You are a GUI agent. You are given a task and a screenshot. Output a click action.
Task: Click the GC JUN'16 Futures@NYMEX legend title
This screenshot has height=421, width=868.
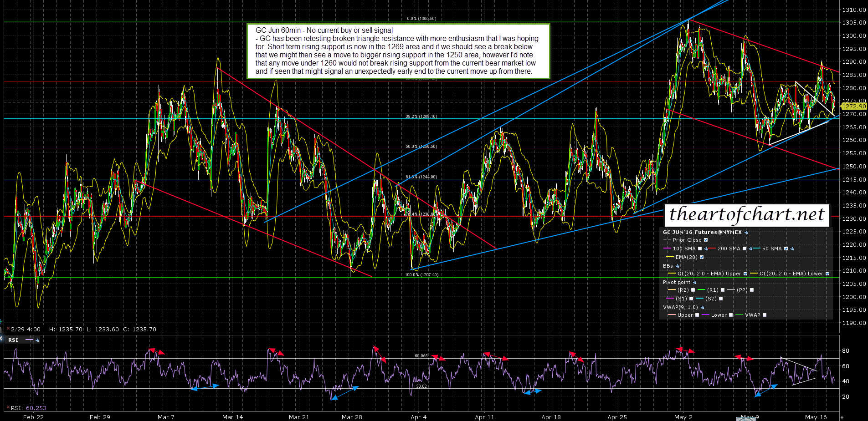[x=702, y=232]
